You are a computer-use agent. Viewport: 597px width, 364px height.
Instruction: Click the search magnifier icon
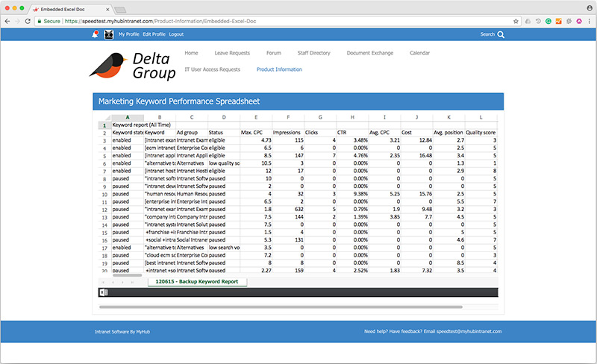501,34
